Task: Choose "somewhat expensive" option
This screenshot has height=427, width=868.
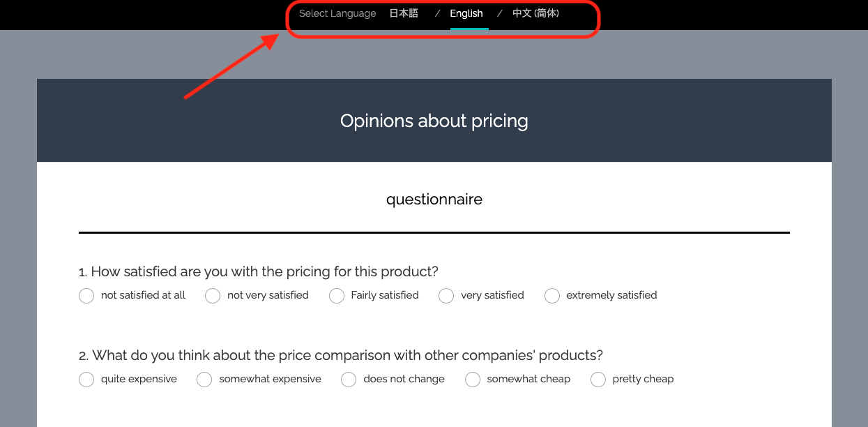Action: tap(204, 380)
